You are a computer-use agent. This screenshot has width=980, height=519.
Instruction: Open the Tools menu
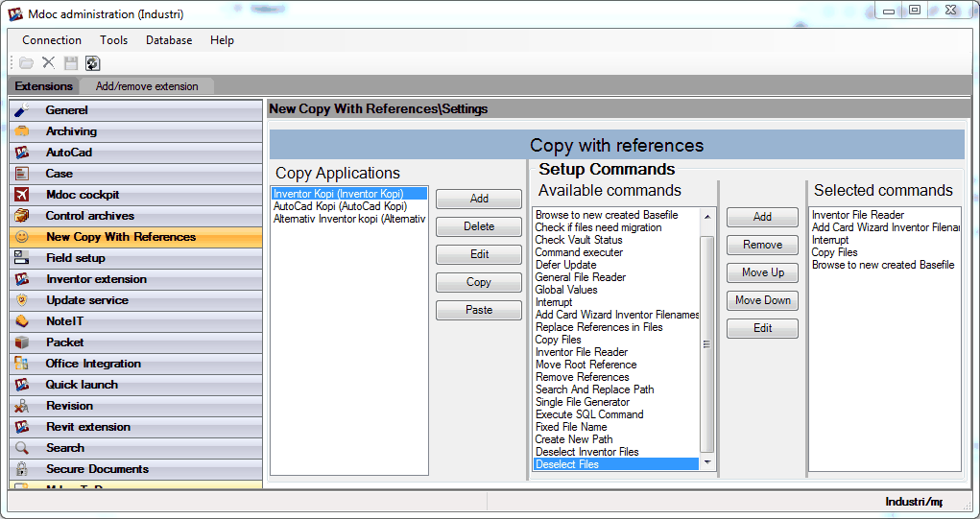click(x=113, y=40)
